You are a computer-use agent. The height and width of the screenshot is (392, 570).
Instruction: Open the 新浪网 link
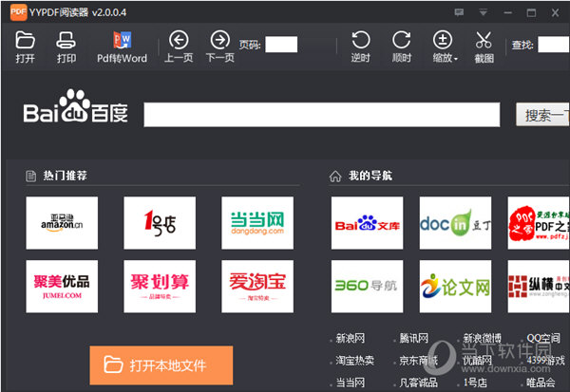coord(350,338)
